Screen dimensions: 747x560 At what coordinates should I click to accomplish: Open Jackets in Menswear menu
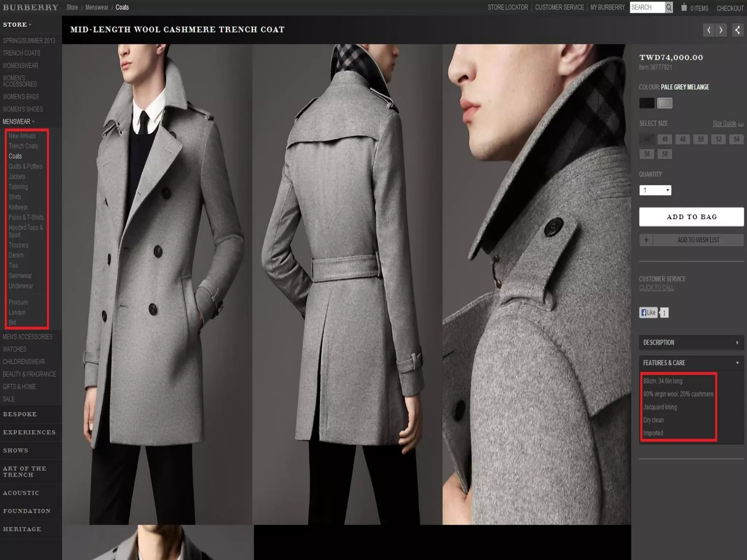click(17, 176)
